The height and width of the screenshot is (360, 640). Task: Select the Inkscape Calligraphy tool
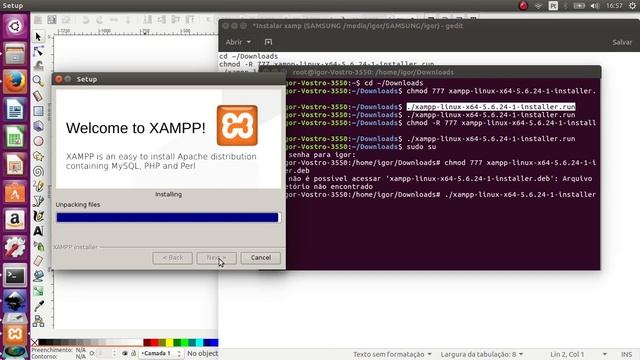coord(38,216)
